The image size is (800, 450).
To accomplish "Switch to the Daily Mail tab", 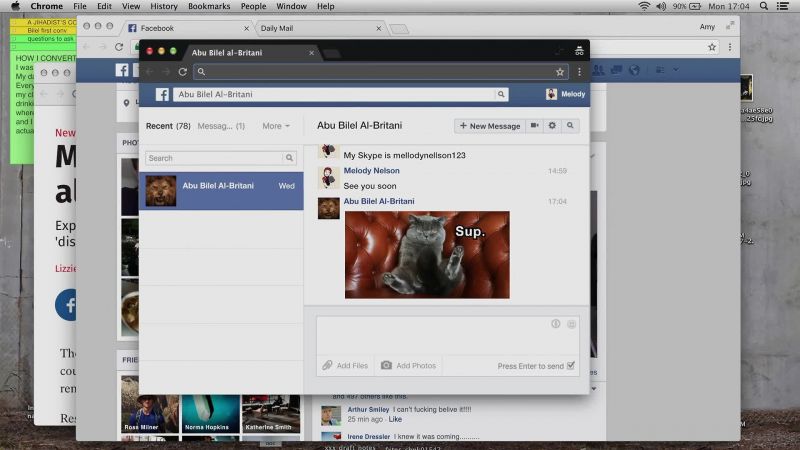I will pyautogui.click(x=320, y=28).
